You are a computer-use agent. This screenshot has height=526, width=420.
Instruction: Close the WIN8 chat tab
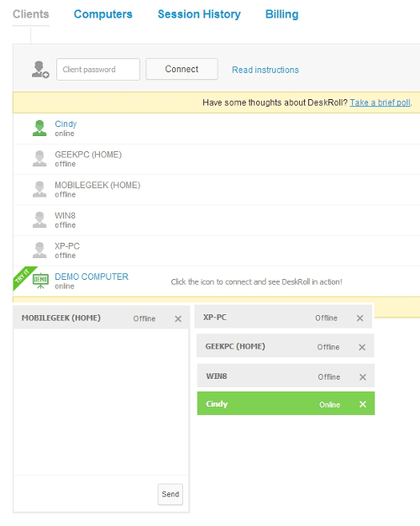(363, 377)
